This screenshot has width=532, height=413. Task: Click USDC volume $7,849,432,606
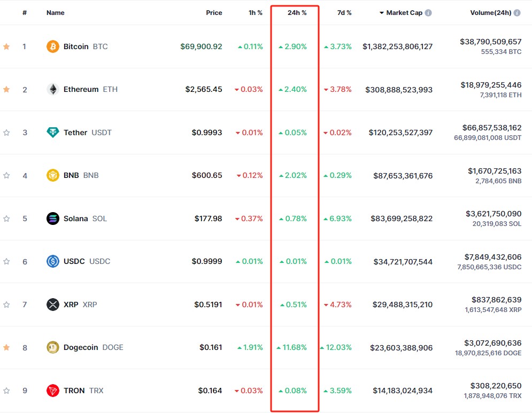pos(493,257)
